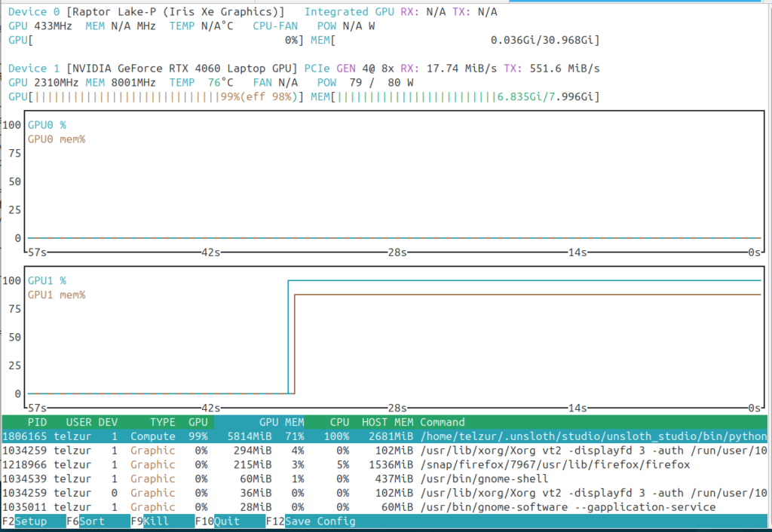Select the HOST MEM column header
This screenshot has width=772, height=532.
(388, 422)
